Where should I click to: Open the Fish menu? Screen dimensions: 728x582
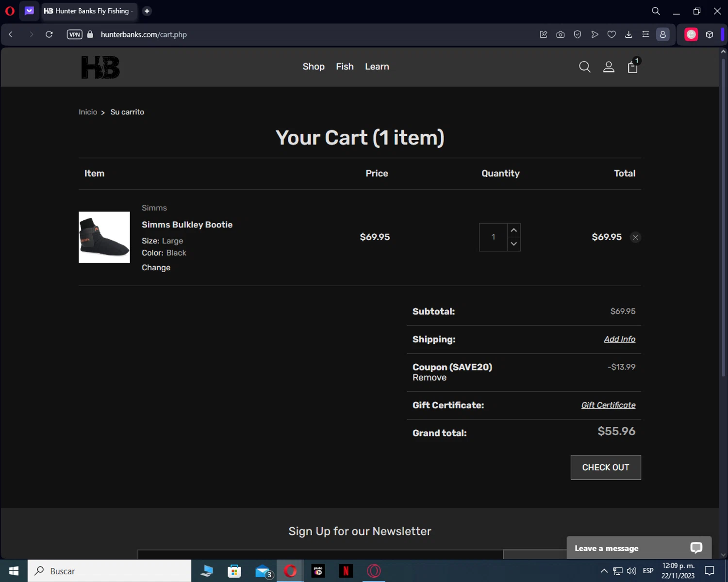345,66
